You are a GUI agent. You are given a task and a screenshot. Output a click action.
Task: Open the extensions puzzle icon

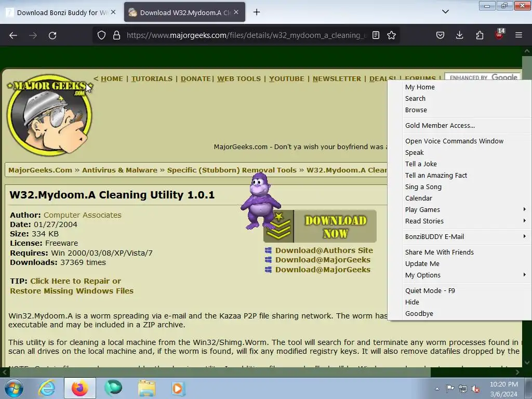pyautogui.click(x=480, y=35)
